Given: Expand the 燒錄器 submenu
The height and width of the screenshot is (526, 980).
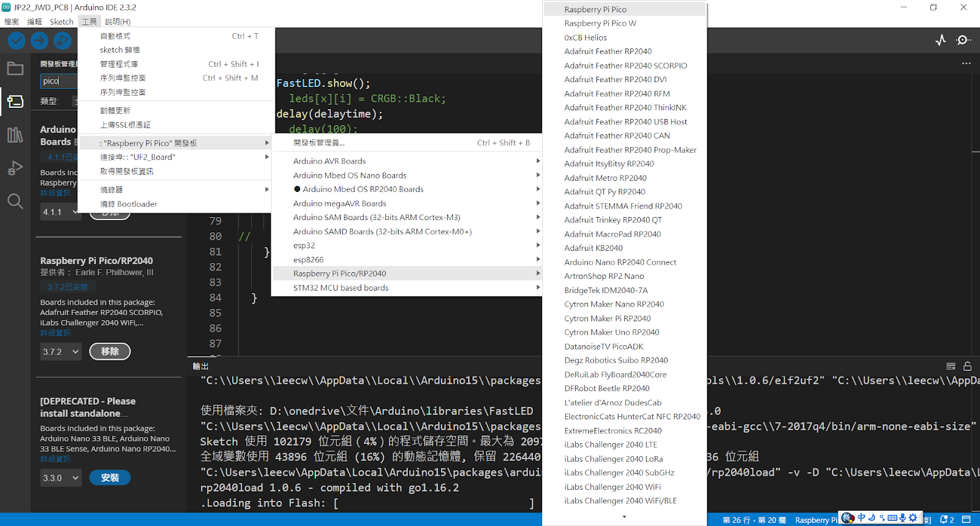Looking at the screenshot, I should point(175,189).
